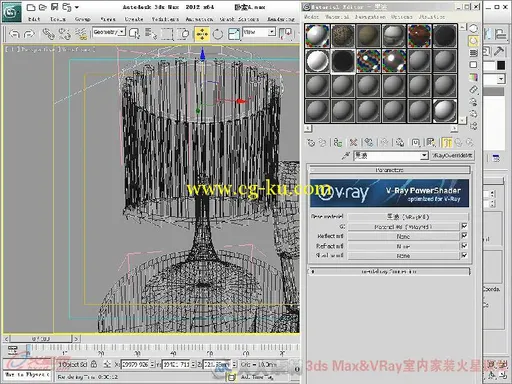Image resolution: width=512 pixels, height=384 pixels.
Task: Click the VRayOverrideMtl type button
Action: tap(452, 155)
